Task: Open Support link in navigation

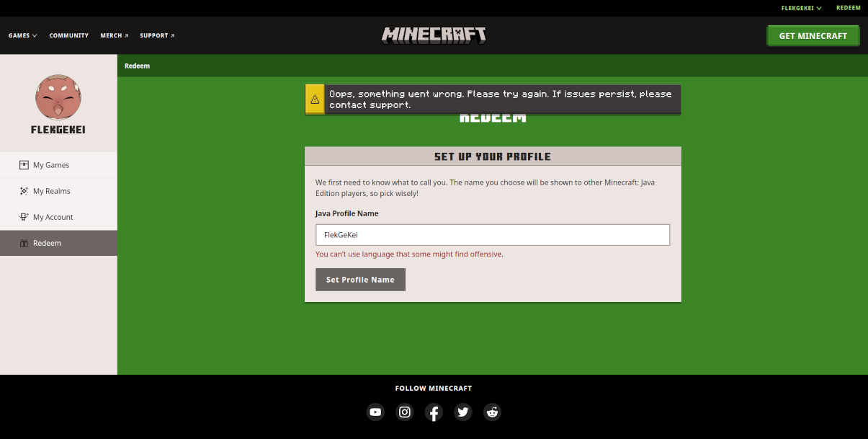Action: (x=157, y=35)
